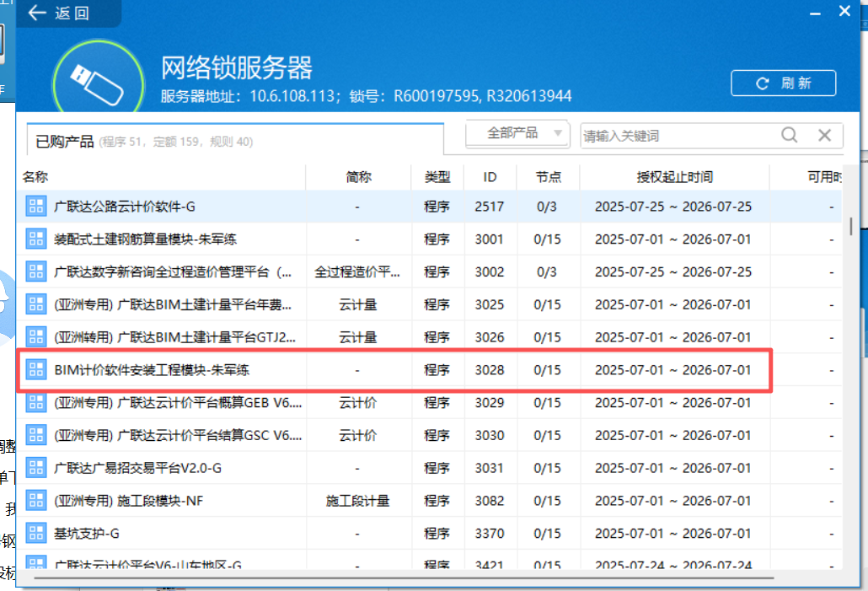
Task: Click the ID cell 3002
Action: click(490, 272)
